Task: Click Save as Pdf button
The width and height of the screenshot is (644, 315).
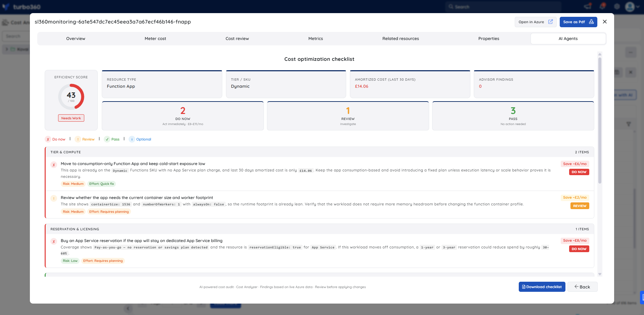Action: click(578, 22)
